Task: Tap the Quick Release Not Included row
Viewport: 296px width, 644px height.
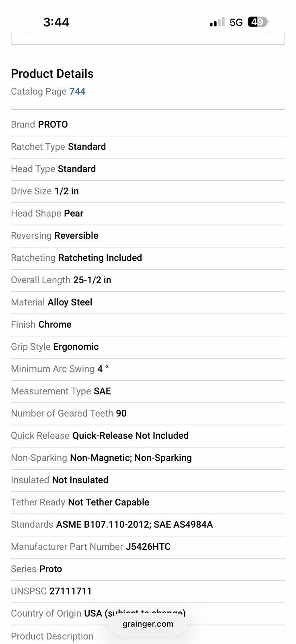Action: [148, 436]
